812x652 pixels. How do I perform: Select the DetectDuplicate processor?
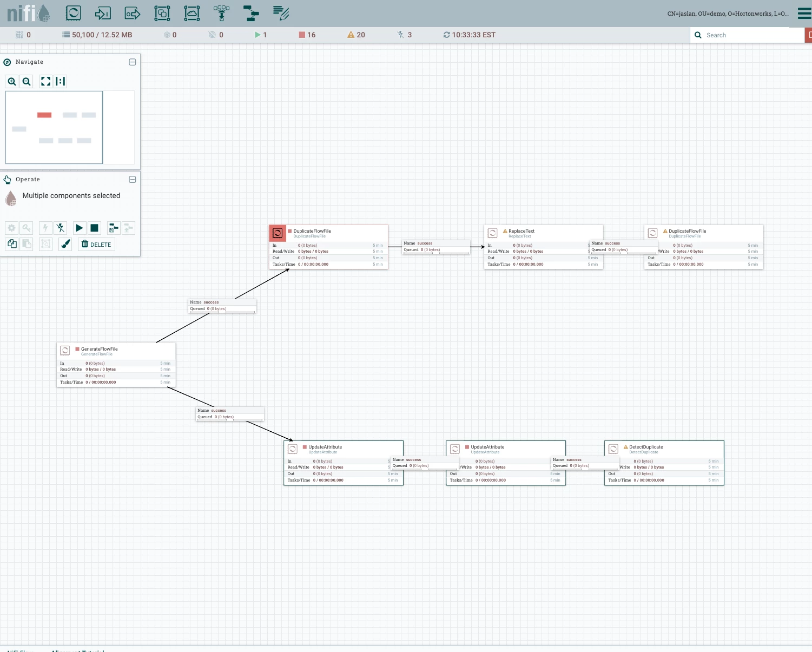pyautogui.click(x=664, y=463)
